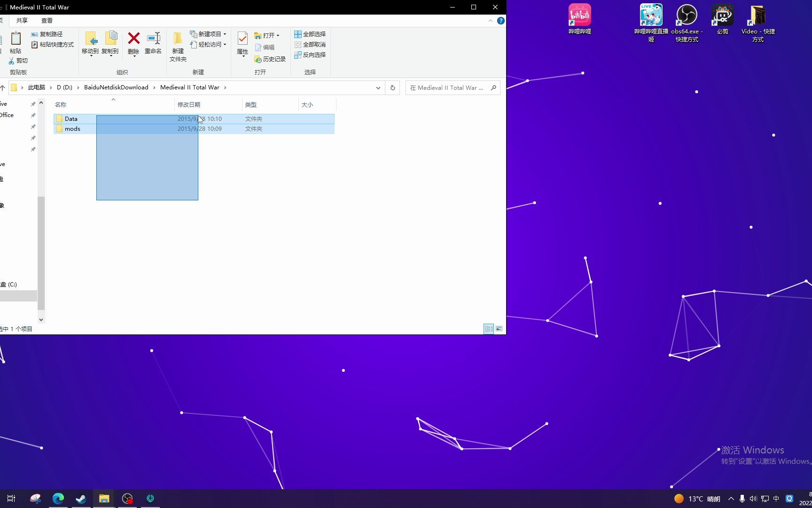Click File Explorer on the taskbar

click(x=104, y=499)
